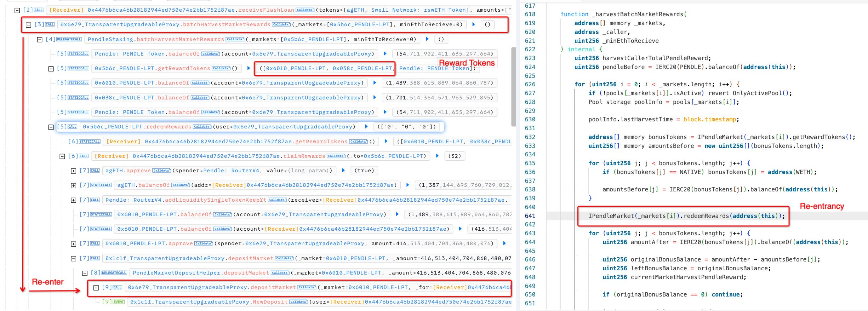The image size is (868, 311).
Task: Open Calldata badge on agETH.approve row
Action: (162, 171)
